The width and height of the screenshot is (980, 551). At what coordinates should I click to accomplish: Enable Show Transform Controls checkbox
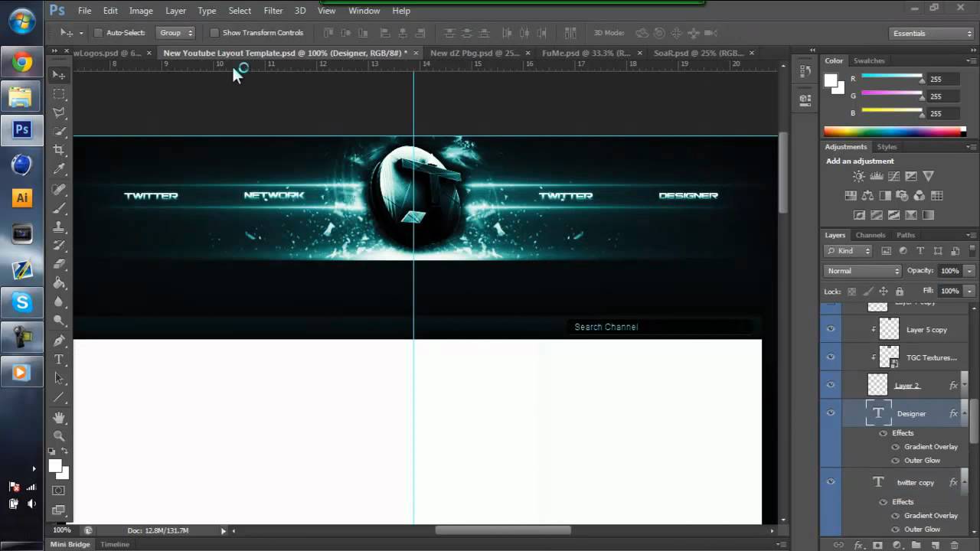pos(214,33)
